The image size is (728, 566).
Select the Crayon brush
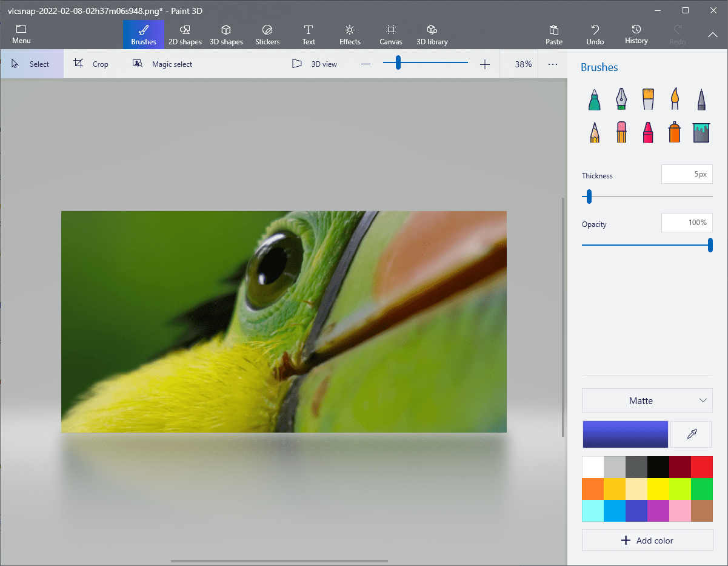pyautogui.click(x=648, y=132)
